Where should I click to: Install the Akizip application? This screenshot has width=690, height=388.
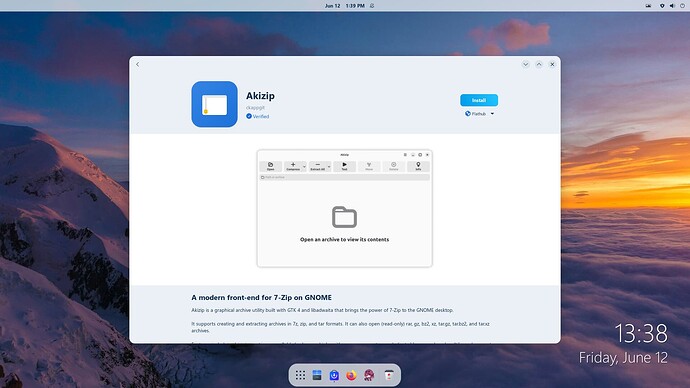point(479,100)
